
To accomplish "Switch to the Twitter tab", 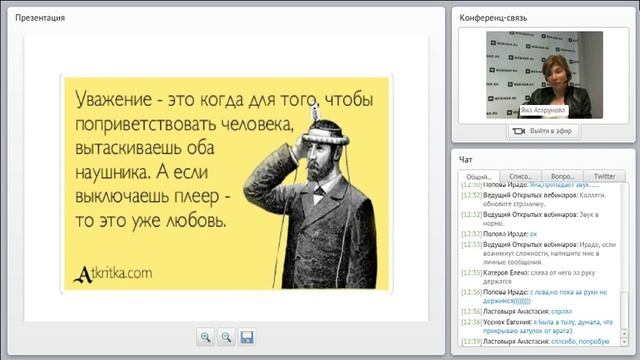I will click(604, 176).
